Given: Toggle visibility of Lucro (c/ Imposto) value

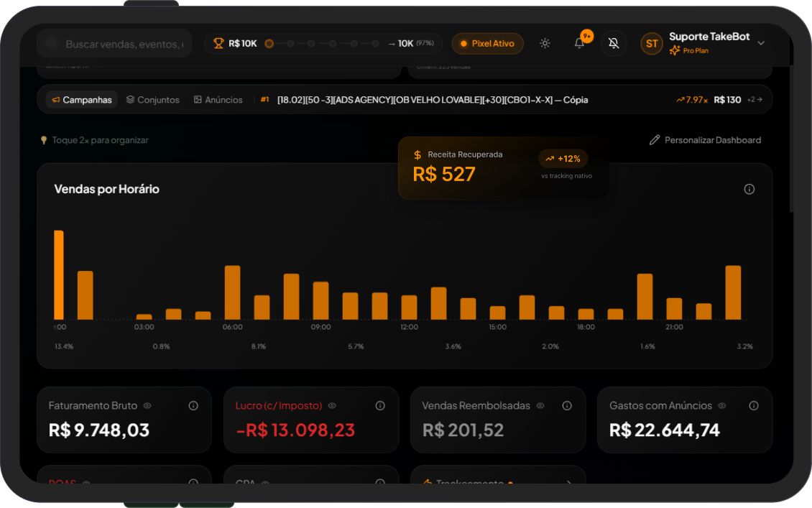Looking at the screenshot, I should coord(332,405).
